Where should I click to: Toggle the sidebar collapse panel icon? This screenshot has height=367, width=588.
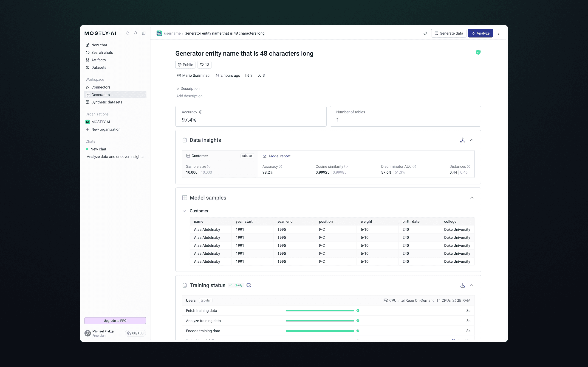(x=144, y=33)
